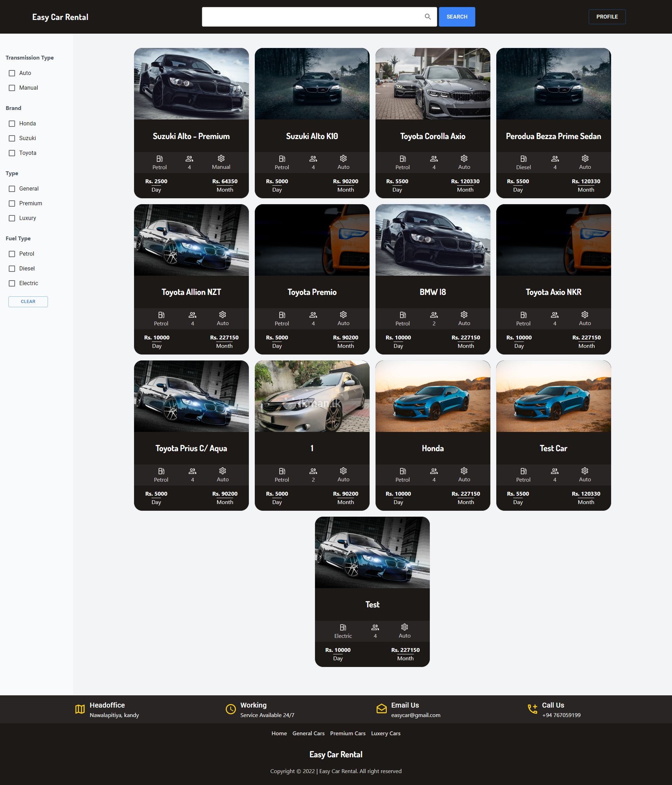The height and width of the screenshot is (785, 672).
Task: Click the Working clock icon in footer
Action: pyautogui.click(x=231, y=709)
